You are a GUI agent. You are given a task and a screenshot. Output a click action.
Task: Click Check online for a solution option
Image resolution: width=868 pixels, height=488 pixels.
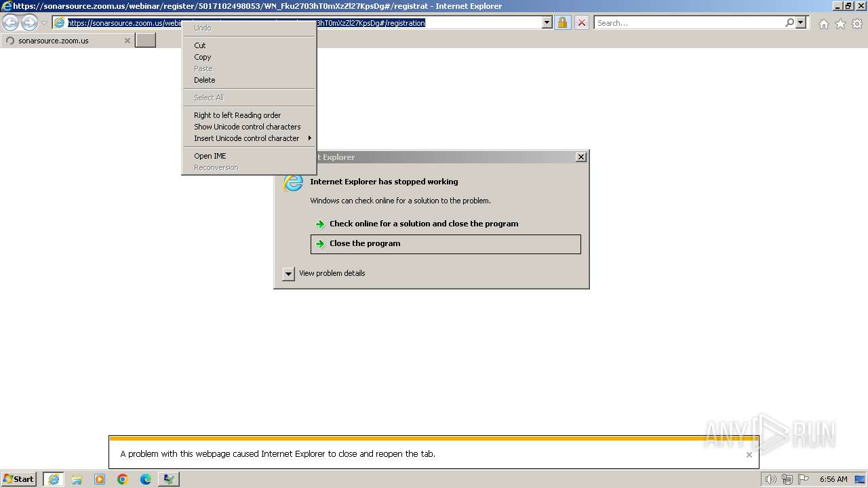[x=446, y=224]
